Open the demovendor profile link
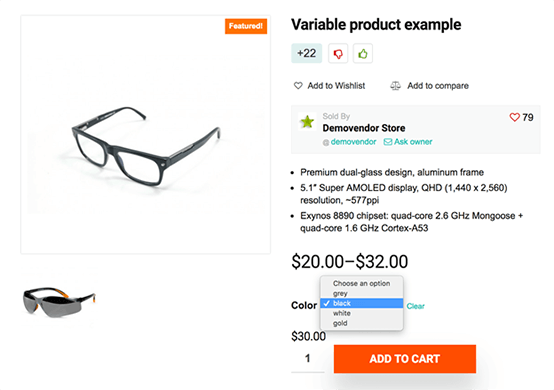 pos(353,142)
